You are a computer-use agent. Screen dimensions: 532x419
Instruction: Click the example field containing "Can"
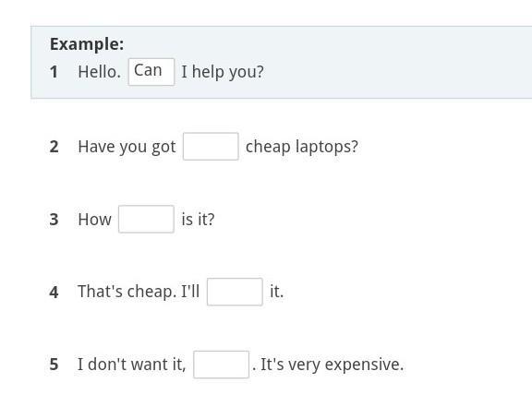click(151, 72)
